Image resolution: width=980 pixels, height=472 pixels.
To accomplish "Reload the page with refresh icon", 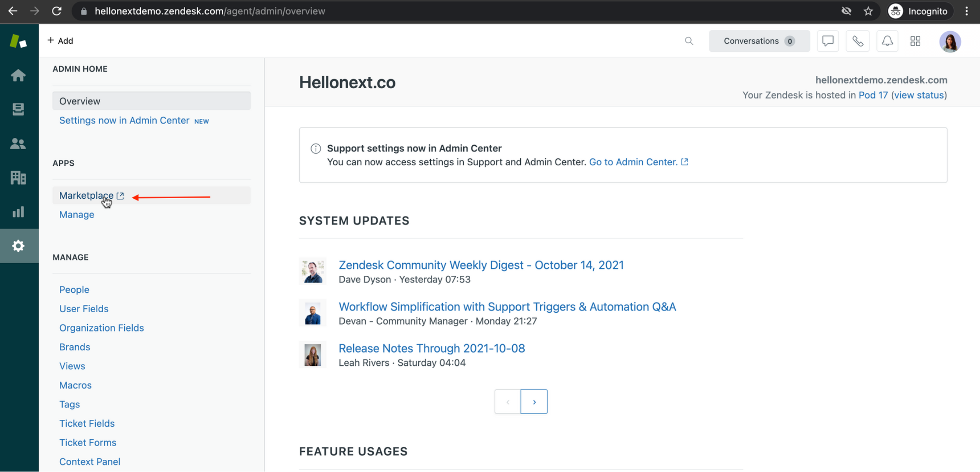I will tap(57, 11).
